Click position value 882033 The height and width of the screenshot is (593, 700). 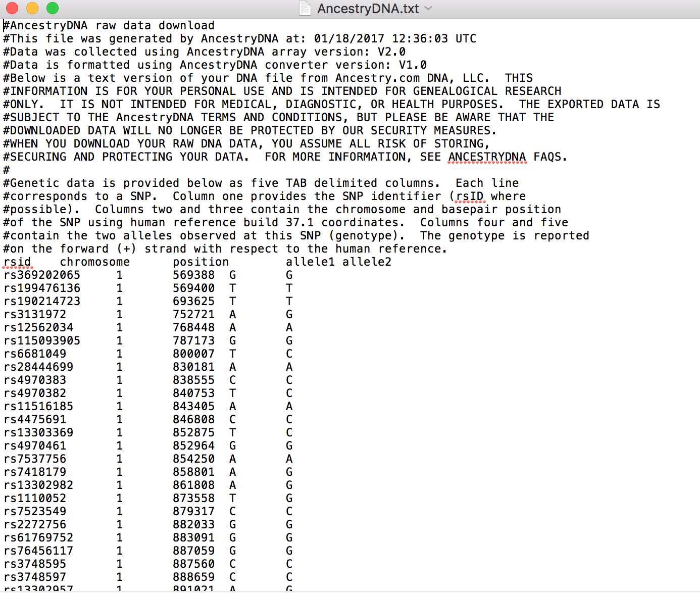[194, 524]
